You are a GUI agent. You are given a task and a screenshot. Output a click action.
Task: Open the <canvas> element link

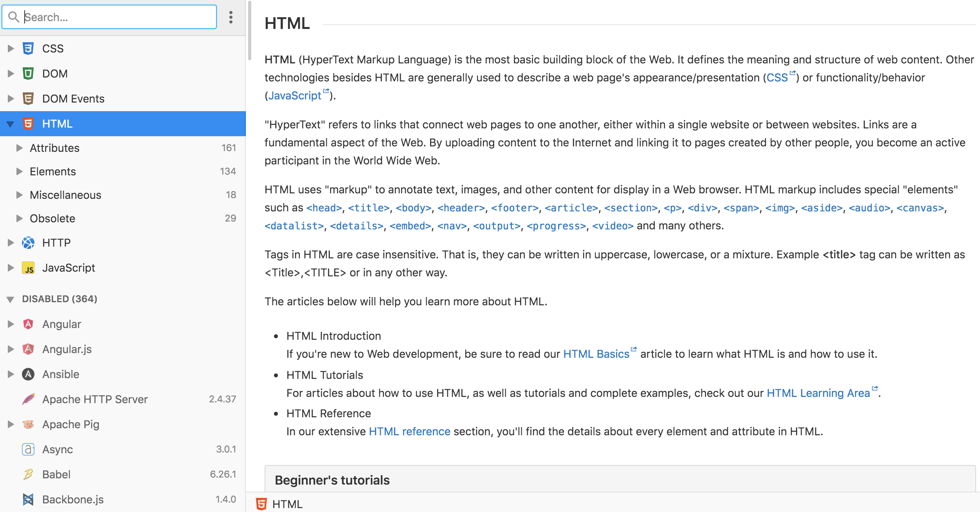pos(920,208)
